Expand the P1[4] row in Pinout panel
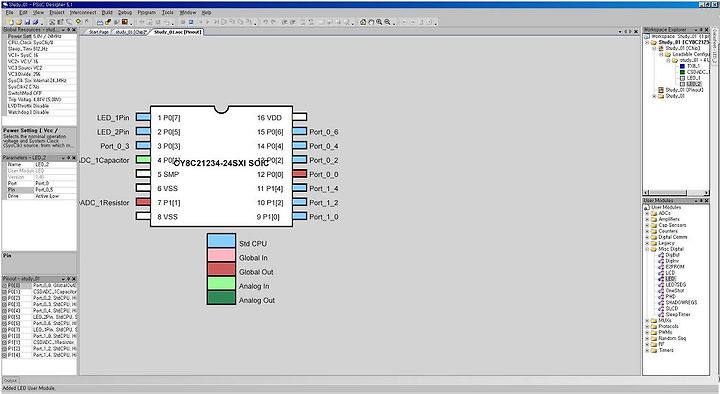This screenshot has width=720, height=394. pos(5,355)
